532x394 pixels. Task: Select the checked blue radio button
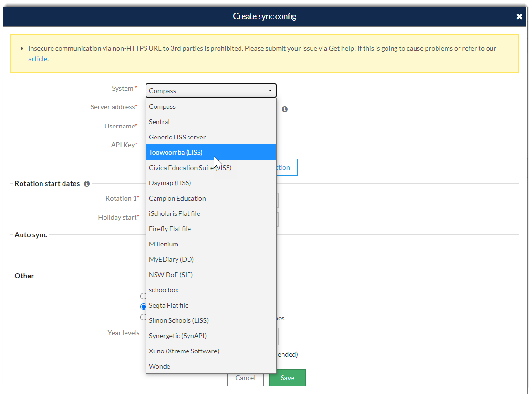[x=143, y=307]
